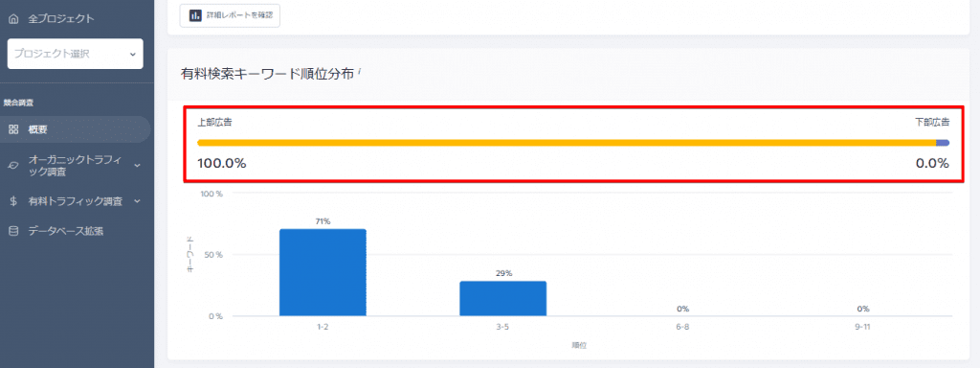The width and height of the screenshot is (980, 368).
Task: Click the grid icon next to 概要
Action: coord(13,130)
